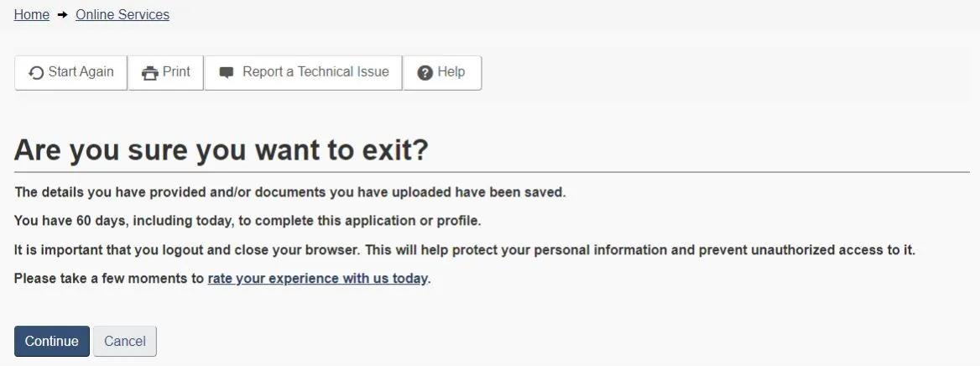Open the Online Services breadcrumb link
The width and height of the screenshot is (980, 366).
122,15
